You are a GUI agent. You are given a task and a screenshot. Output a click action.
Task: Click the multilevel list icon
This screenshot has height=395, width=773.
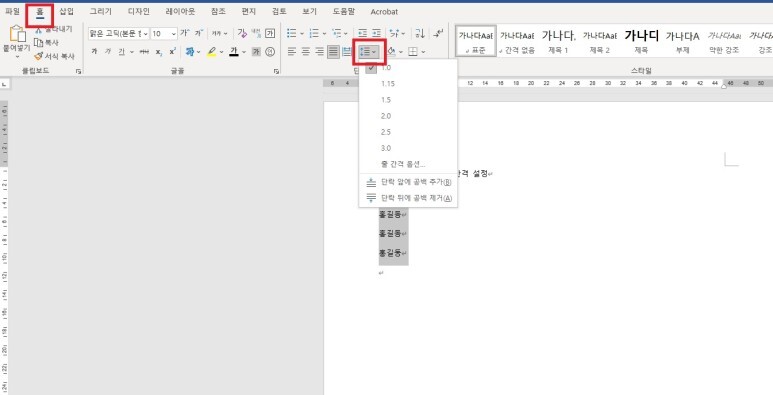pos(337,33)
